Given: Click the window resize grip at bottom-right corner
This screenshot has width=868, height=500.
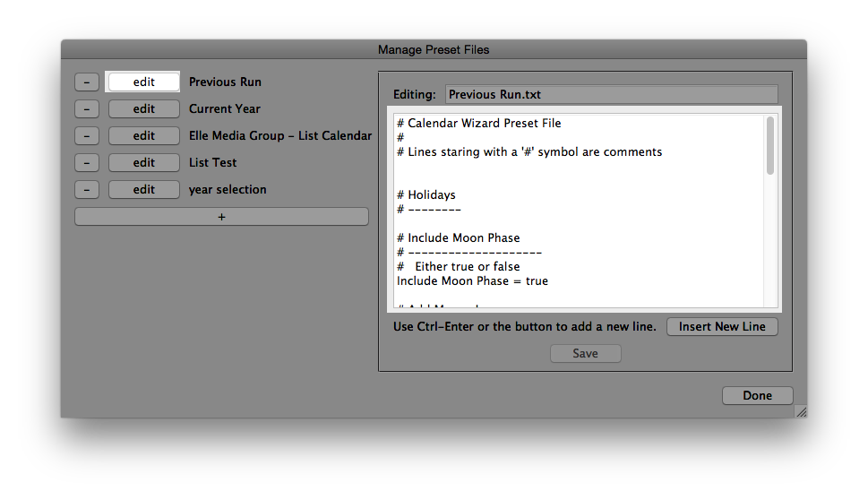Looking at the screenshot, I should 801,411.
